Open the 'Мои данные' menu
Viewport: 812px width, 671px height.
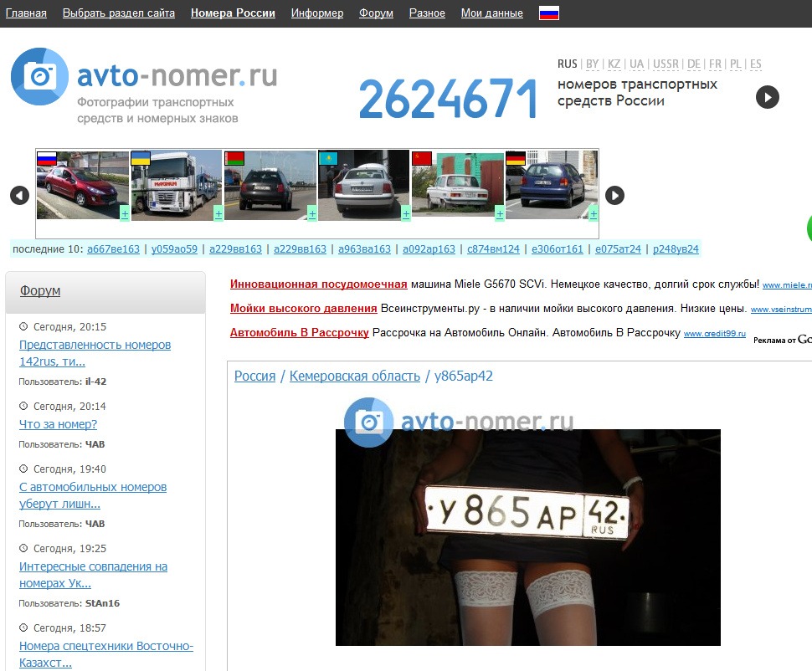491,13
